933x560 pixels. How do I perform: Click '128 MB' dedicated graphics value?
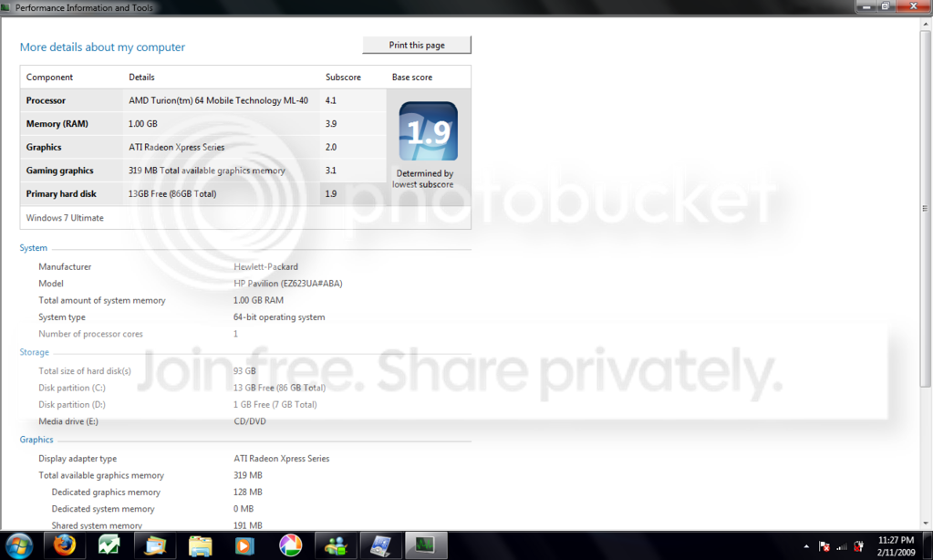pos(248,493)
